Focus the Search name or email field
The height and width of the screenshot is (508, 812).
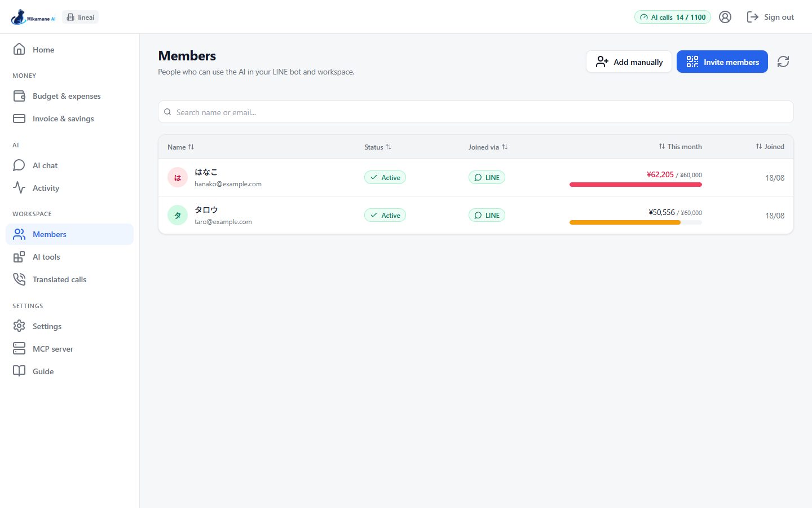click(476, 112)
